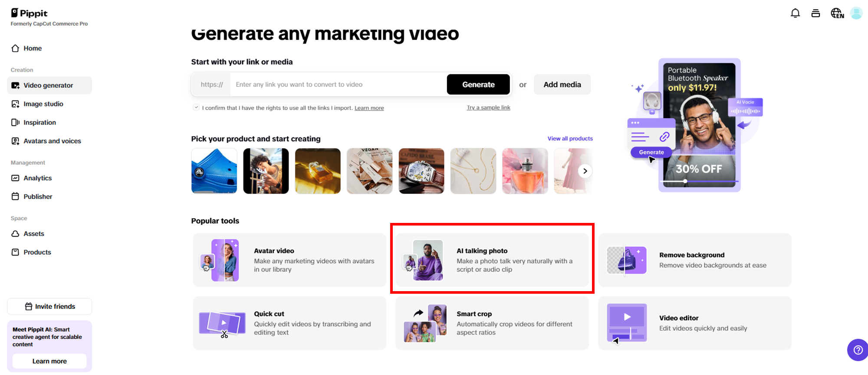Select the blue Crocs product thumbnail
Viewport: 868px width, 375px height.
[x=214, y=171]
